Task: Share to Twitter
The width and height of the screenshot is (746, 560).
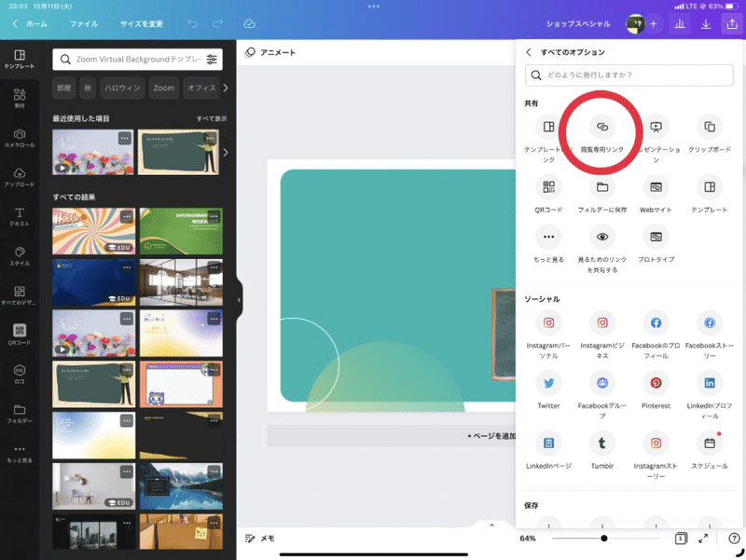Action: [x=548, y=390]
